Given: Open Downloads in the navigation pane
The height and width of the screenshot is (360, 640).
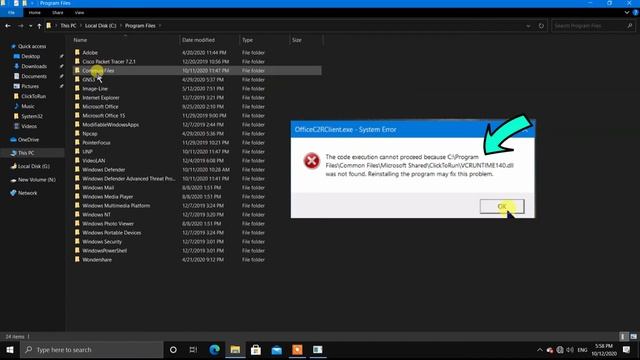Looking at the screenshot, I should [34, 66].
